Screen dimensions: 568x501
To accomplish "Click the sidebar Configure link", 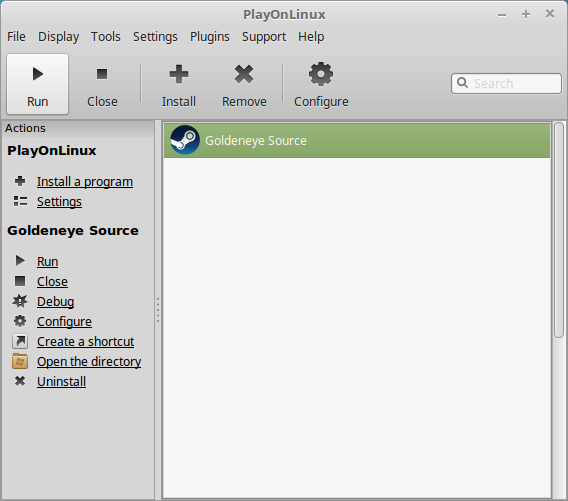I will (x=64, y=322).
